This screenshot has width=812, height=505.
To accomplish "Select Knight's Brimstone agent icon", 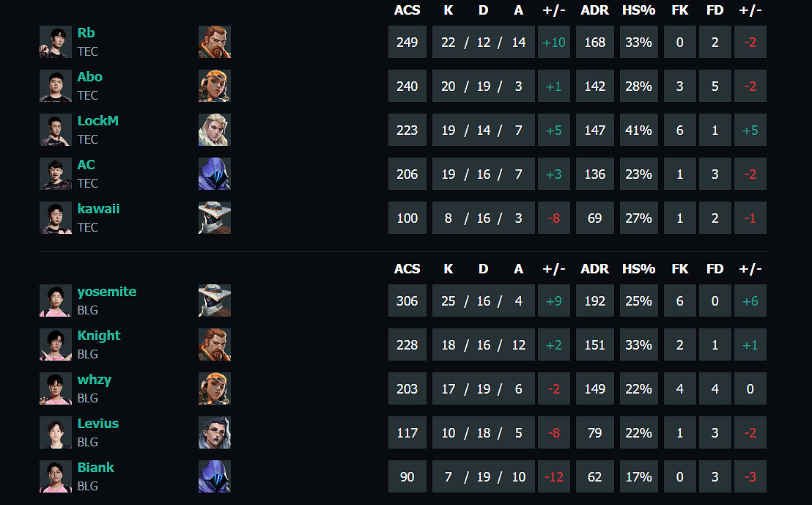I will (214, 344).
